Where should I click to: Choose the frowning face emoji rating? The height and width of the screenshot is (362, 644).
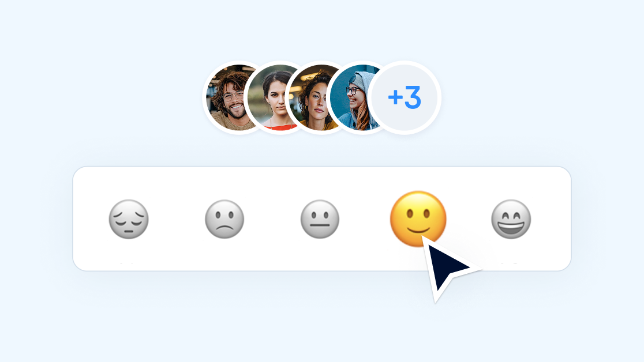224,219
